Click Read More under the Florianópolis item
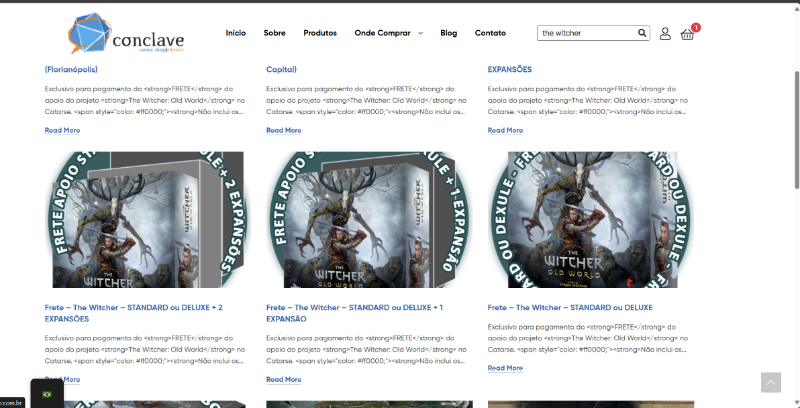The height and width of the screenshot is (408, 800). pos(62,131)
